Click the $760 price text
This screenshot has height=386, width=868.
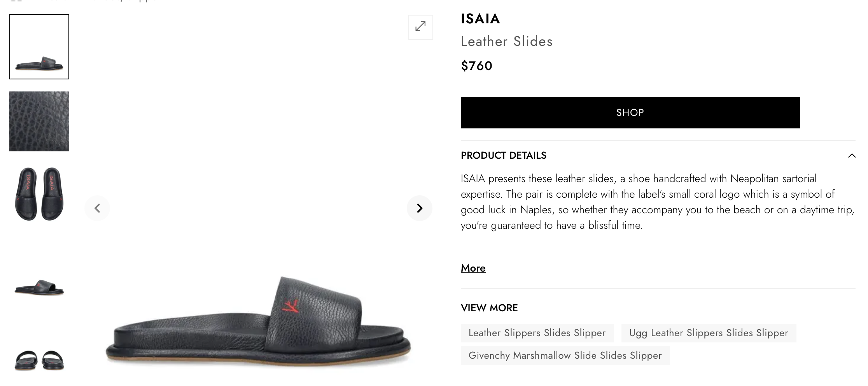pos(476,66)
